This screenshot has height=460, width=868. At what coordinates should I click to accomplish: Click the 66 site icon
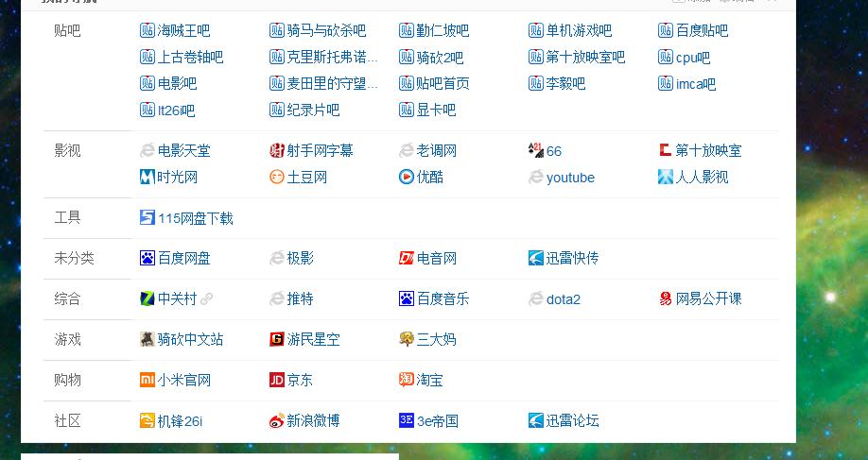pyautogui.click(x=536, y=150)
